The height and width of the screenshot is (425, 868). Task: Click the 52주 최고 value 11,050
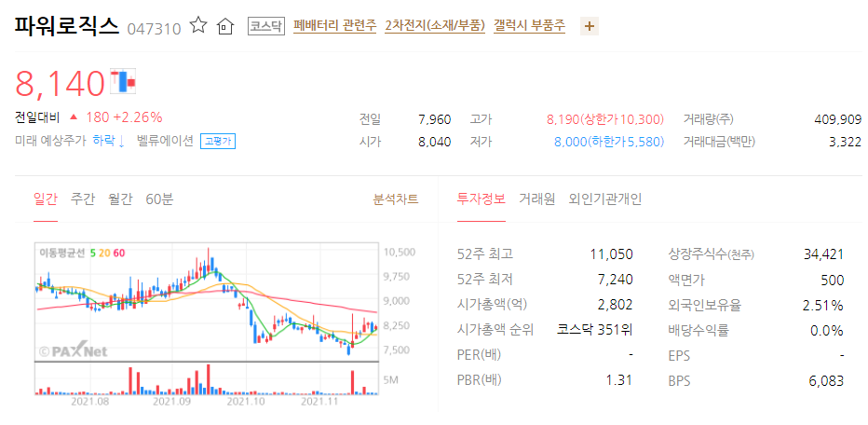[x=612, y=254]
